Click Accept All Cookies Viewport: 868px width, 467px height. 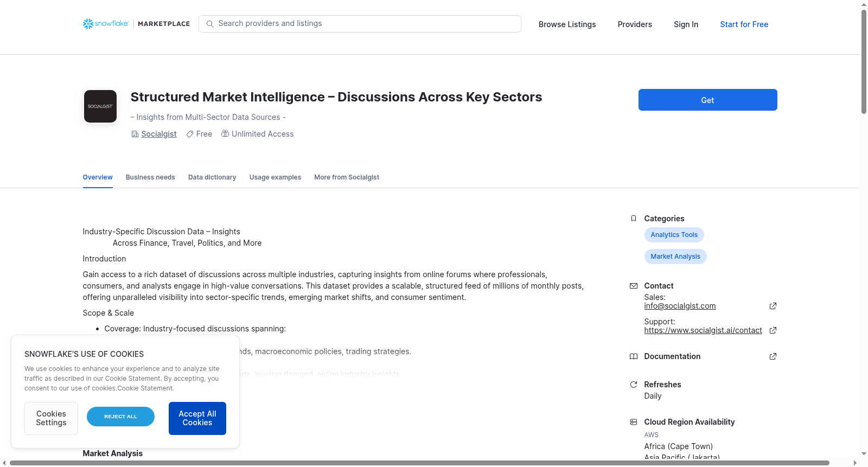click(x=197, y=418)
